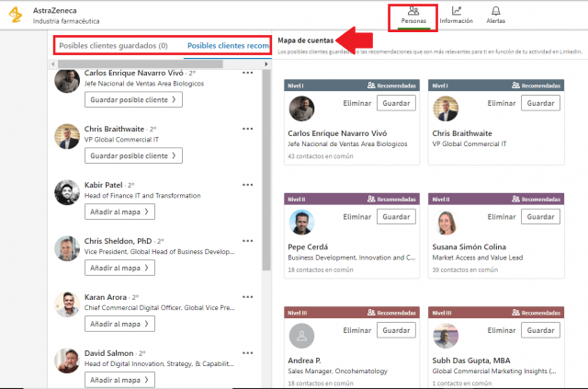This screenshot has width=588, height=389.
Task: Select Posibles clientes recomendados tab
Action: [x=228, y=46]
